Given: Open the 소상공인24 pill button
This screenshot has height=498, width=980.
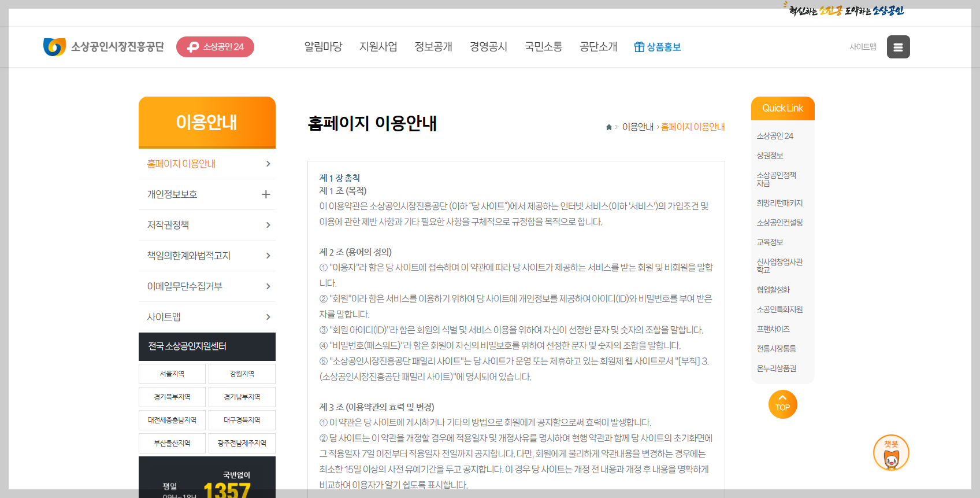Looking at the screenshot, I should click(215, 47).
